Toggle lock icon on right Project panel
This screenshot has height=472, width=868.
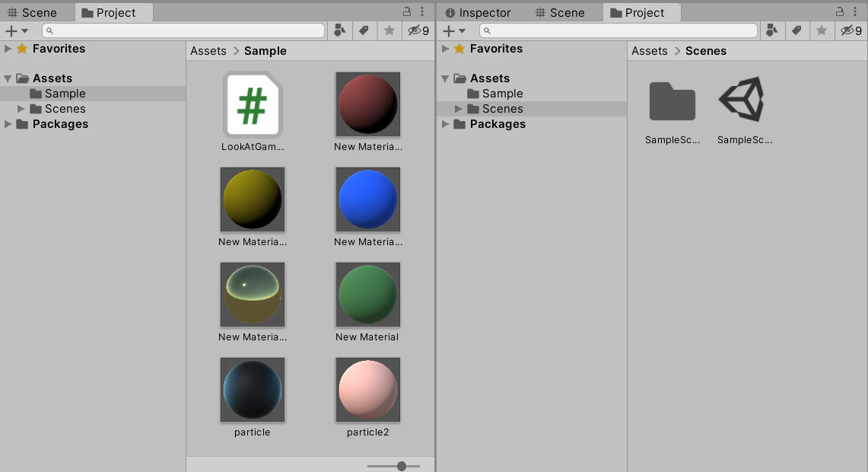click(x=840, y=11)
